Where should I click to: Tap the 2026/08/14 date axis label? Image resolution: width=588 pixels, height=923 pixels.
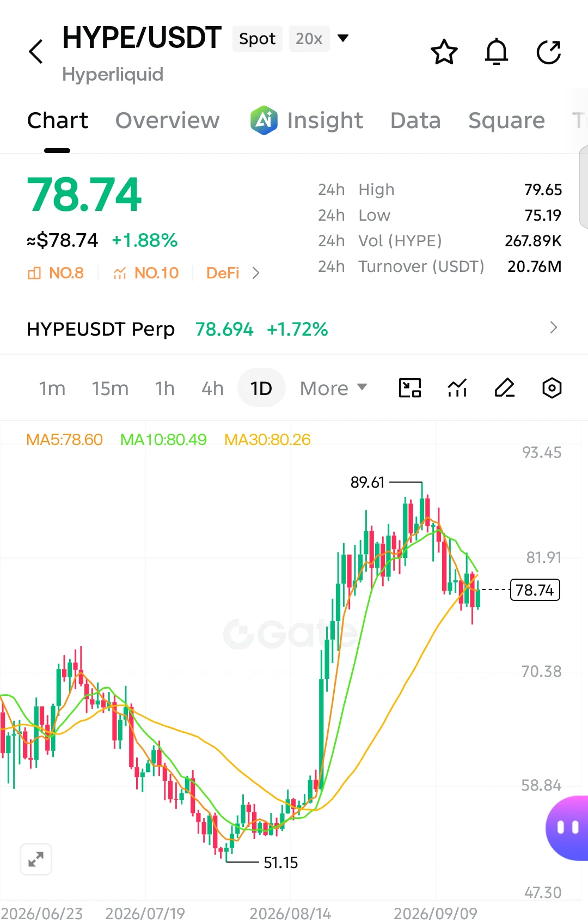tap(290, 913)
